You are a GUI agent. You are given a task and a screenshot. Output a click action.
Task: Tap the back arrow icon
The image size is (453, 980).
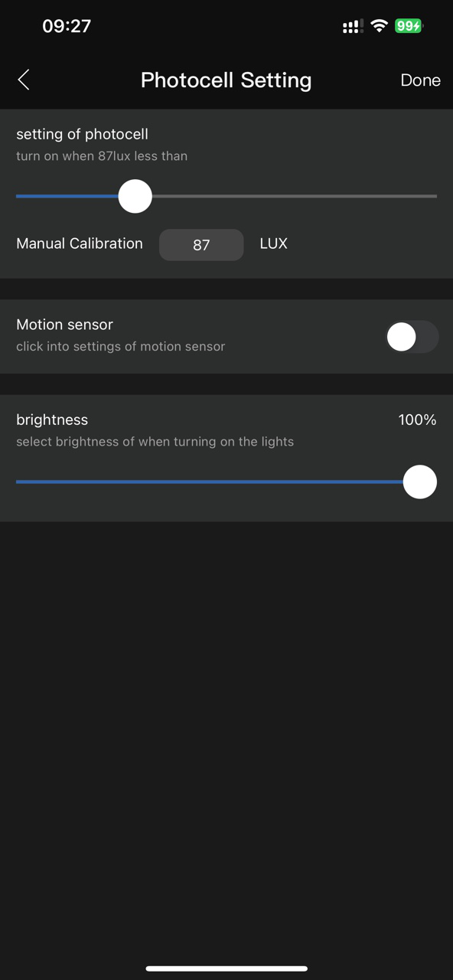[x=24, y=80]
